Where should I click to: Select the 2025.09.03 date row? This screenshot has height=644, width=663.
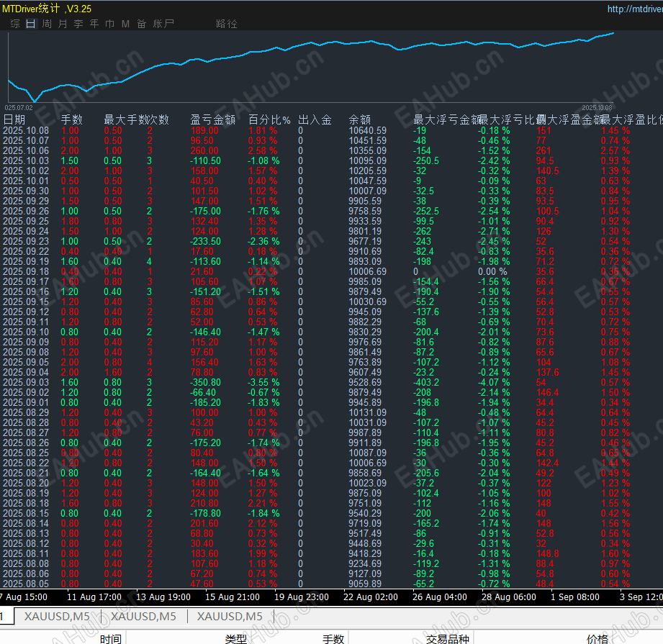pos(26,383)
